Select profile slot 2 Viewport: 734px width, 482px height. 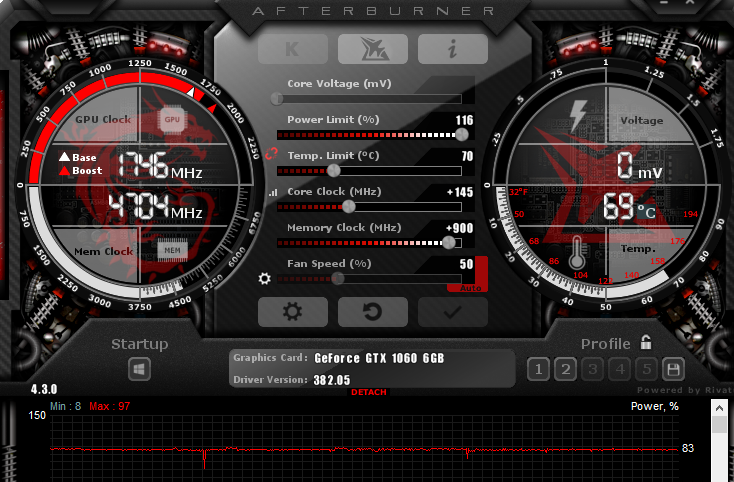pyautogui.click(x=565, y=369)
